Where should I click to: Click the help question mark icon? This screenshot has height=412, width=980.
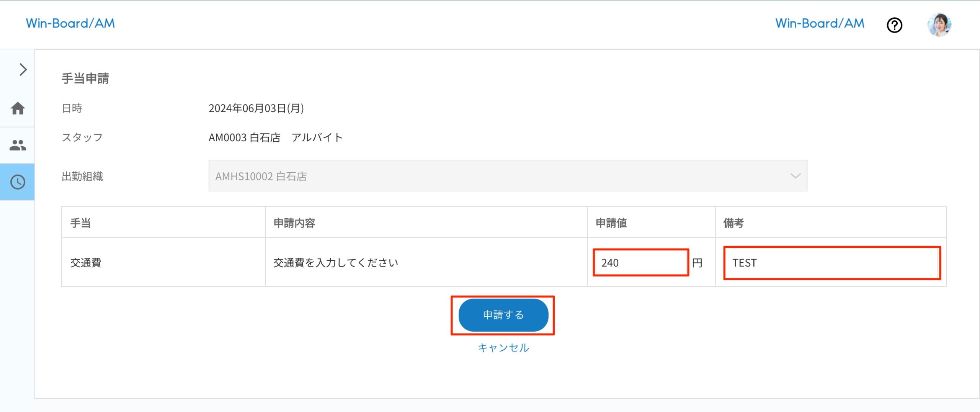coord(895,25)
